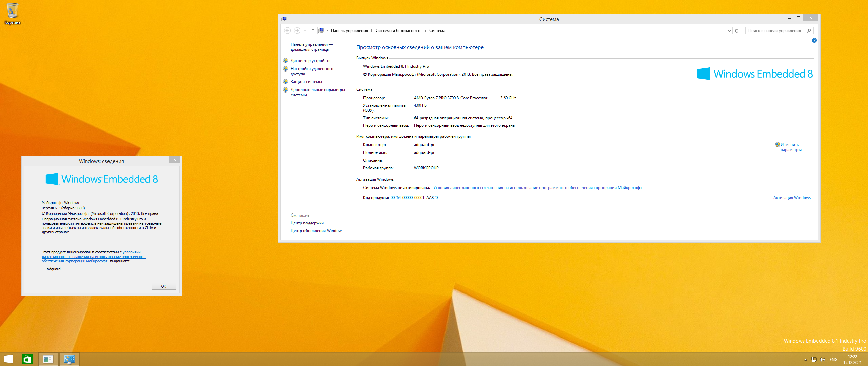Launch the Windows Store from the taskbar
This screenshot has width=868, height=366.
tap(27, 359)
